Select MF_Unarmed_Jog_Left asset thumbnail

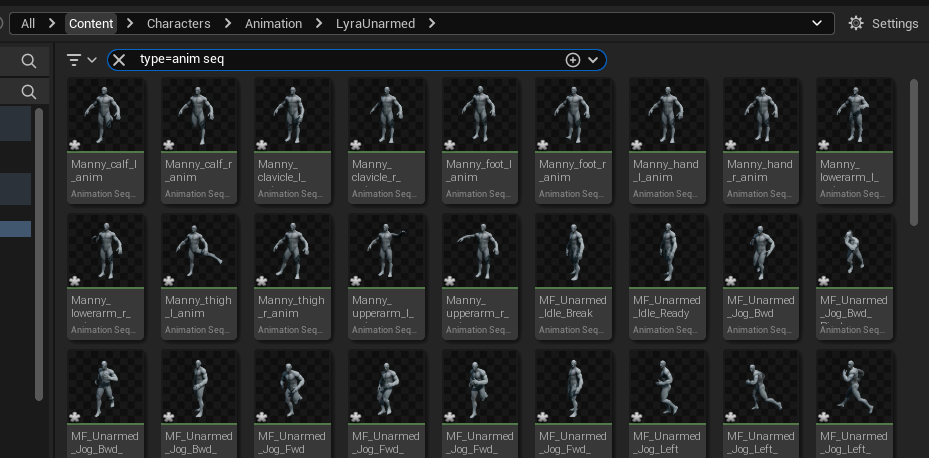click(667, 387)
